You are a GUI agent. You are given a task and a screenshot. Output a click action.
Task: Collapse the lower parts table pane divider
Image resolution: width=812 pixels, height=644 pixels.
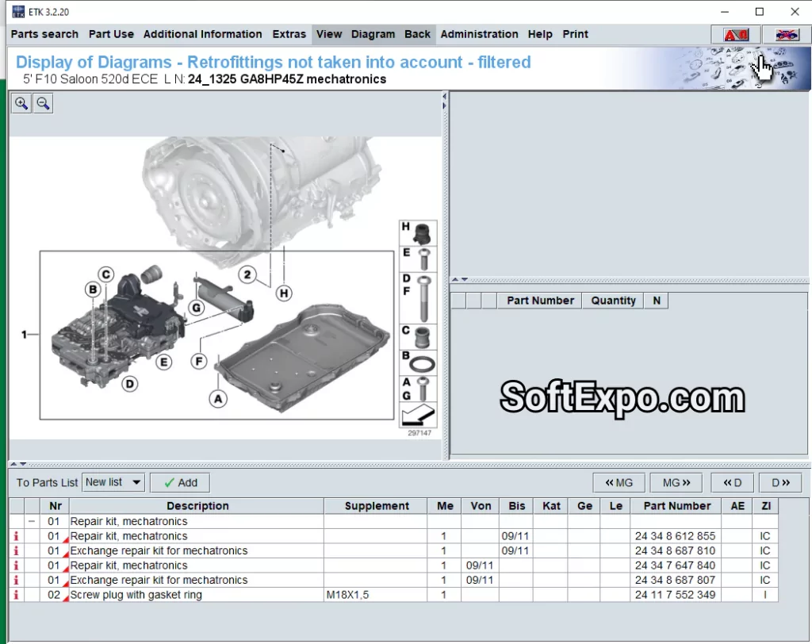(x=19, y=464)
